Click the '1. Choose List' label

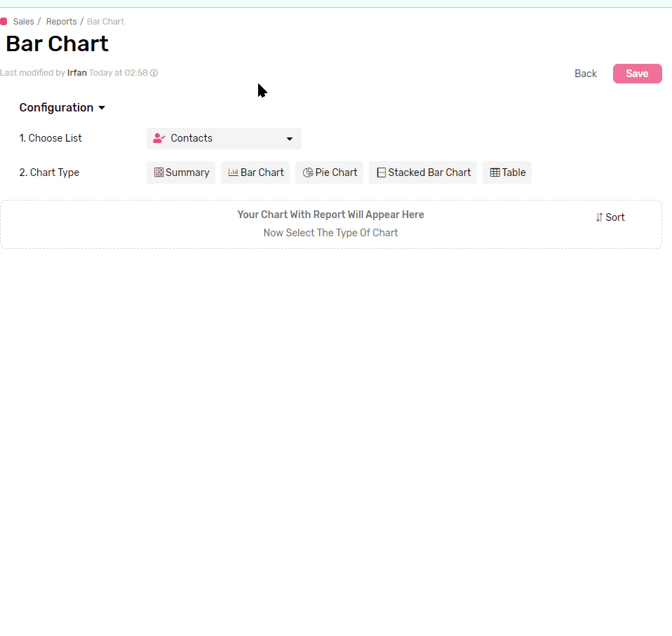51,138
